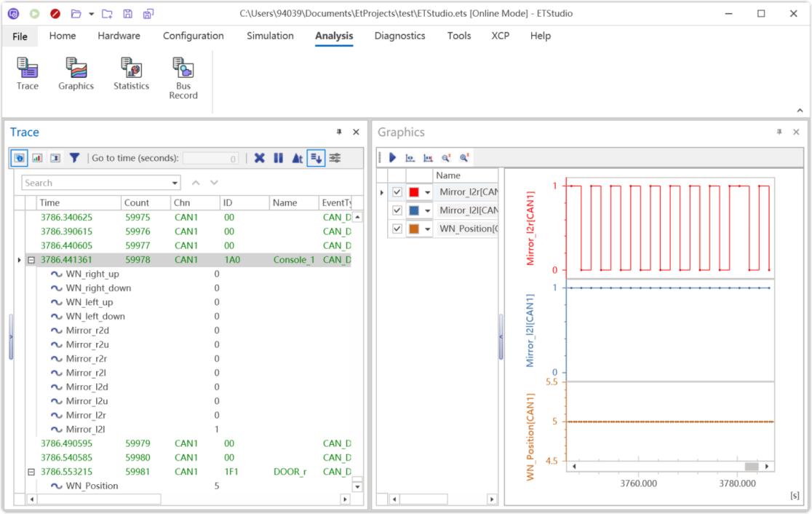Collapse the Console_1 message row

[31, 260]
